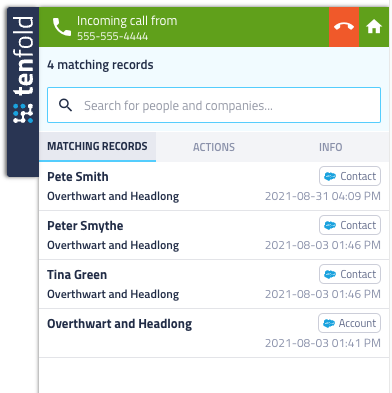This screenshot has width=392, height=393.
Task: Focus the people and companies search field
Action: coord(214,105)
